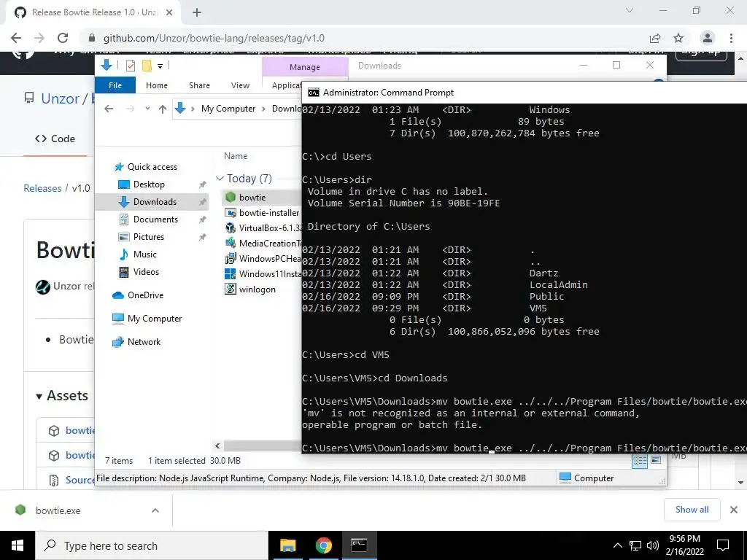Image resolution: width=747 pixels, height=560 pixels.
Task: Open the Releases breadcrumb link on GitHub
Action: (42, 188)
